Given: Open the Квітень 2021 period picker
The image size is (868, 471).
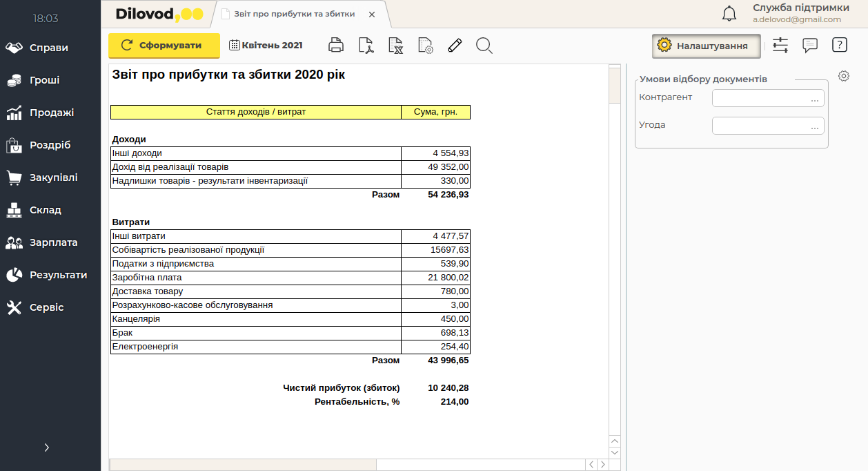Looking at the screenshot, I should [x=266, y=46].
